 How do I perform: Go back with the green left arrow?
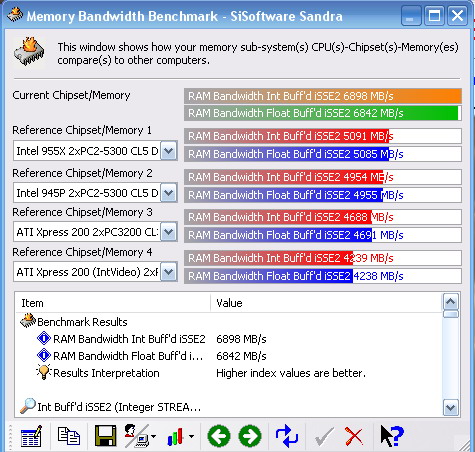(219, 436)
